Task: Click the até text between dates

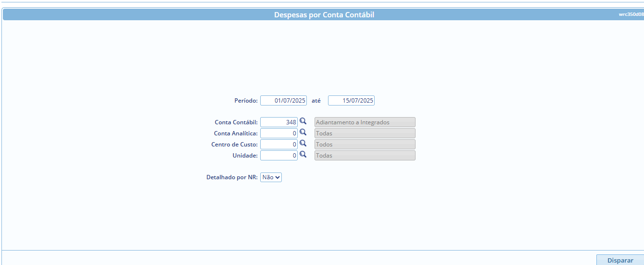Action: [316, 101]
